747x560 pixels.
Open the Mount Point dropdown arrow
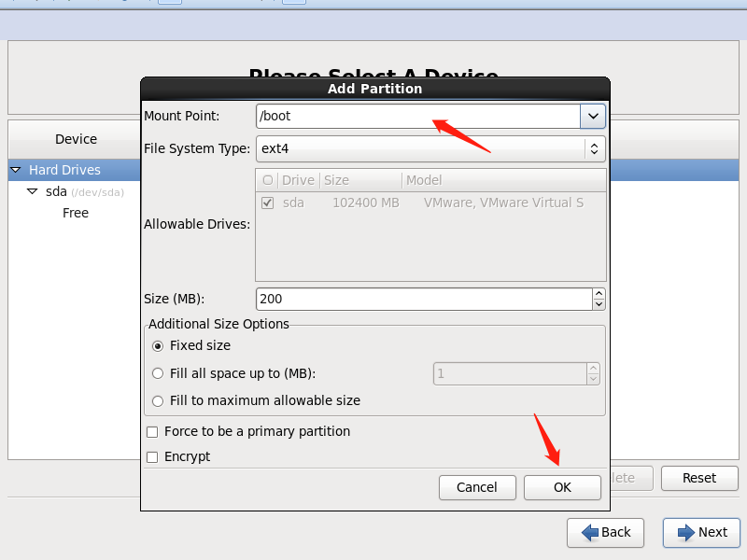pos(593,116)
